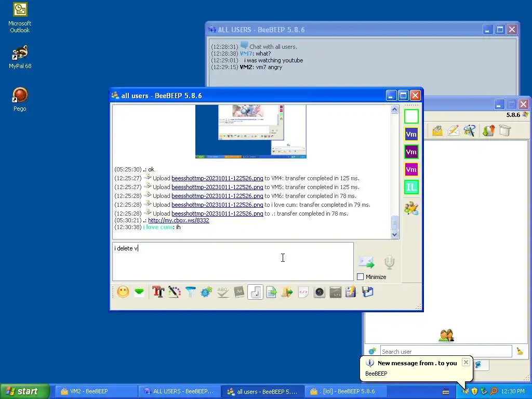Click the 'i love cum: ih' message line
532x399 pixels.
coord(148,227)
